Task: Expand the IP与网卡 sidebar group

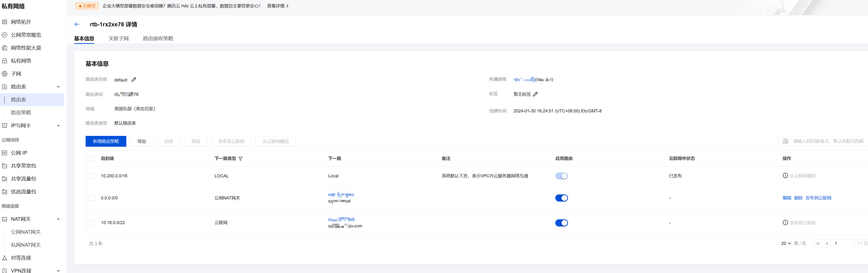Action: [58, 126]
